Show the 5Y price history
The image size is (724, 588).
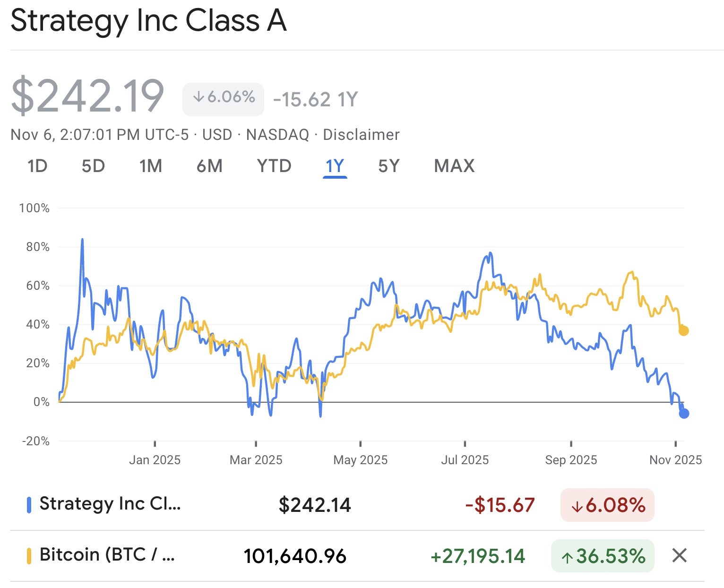[x=388, y=166]
